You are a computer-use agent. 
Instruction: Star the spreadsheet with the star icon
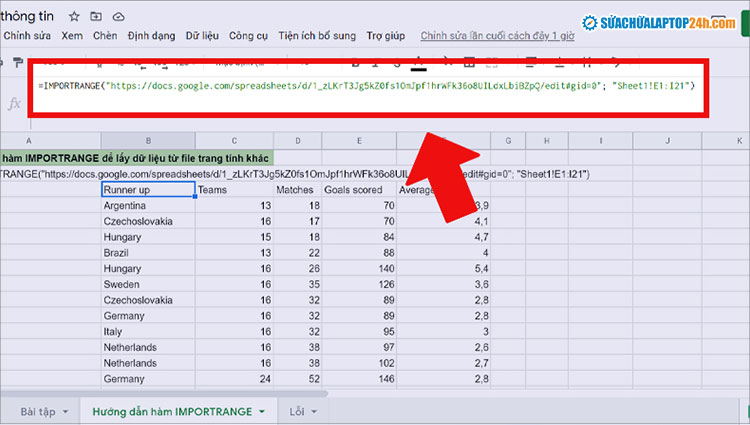point(74,17)
